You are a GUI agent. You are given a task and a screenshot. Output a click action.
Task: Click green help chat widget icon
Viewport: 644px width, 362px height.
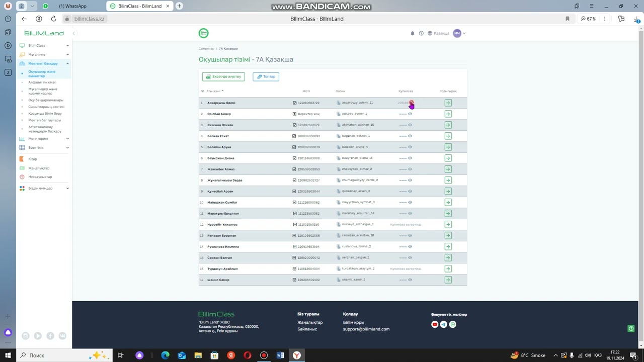pos(631,328)
